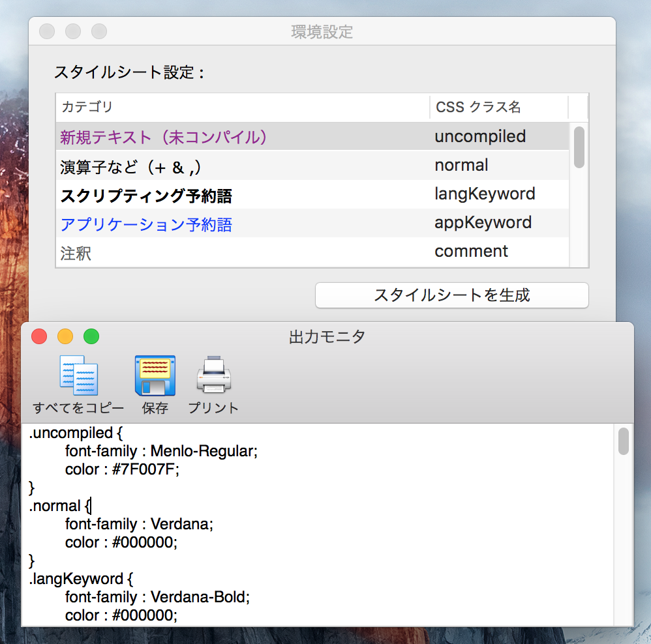Click the font-family : Verdana-Bold; line
The image size is (651, 644).
point(157,597)
